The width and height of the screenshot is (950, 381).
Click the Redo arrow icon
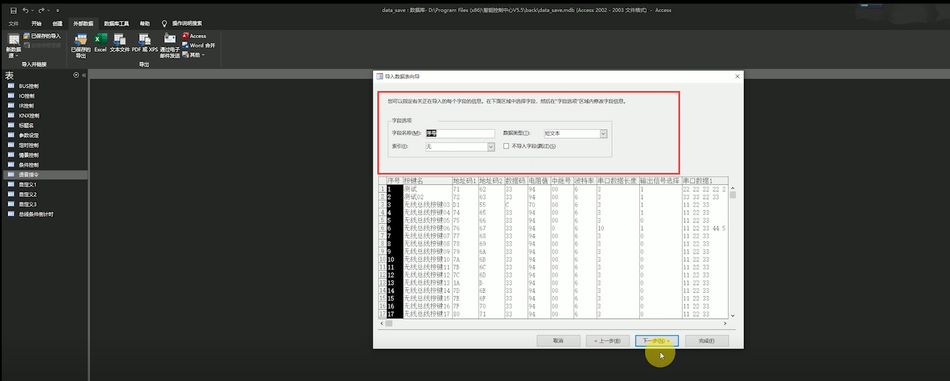point(41,10)
